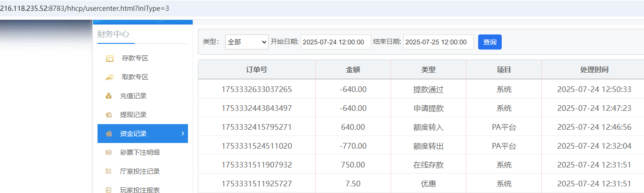The height and width of the screenshot is (193, 644).
Task: Select 彩票下注明细 in the sidebar
Action: pyautogui.click(x=140, y=152)
